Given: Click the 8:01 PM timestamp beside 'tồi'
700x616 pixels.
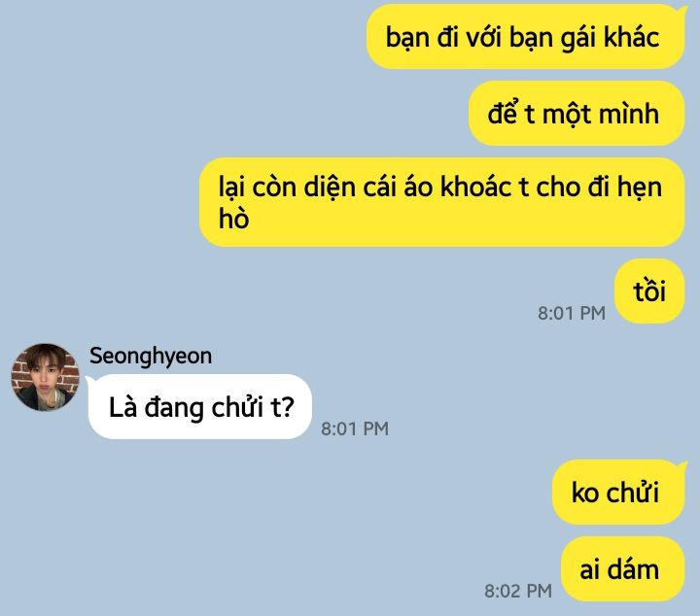Looking at the screenshot, I should coord(572,313).
